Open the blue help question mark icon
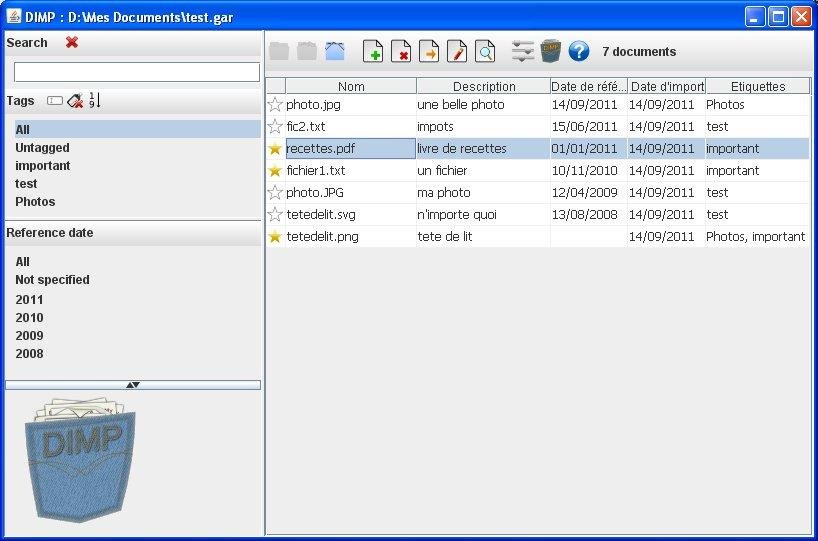Screen dimensions: 818x541 (x=579, y=51)
